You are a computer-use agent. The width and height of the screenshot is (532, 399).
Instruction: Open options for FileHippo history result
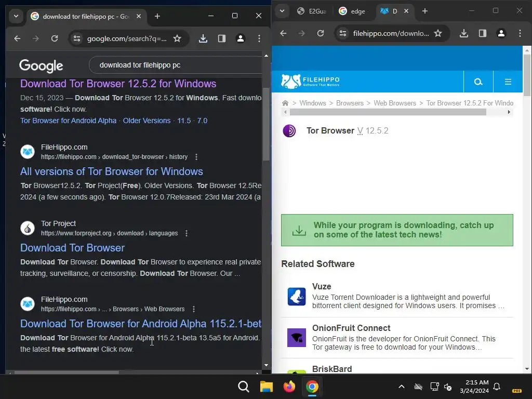point(196,157)
